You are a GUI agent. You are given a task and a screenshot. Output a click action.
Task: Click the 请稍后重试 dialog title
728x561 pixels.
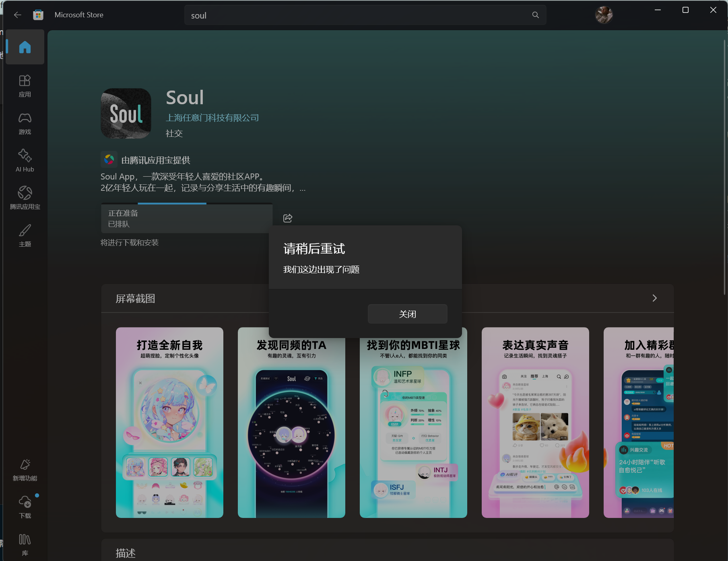(314, 249)
